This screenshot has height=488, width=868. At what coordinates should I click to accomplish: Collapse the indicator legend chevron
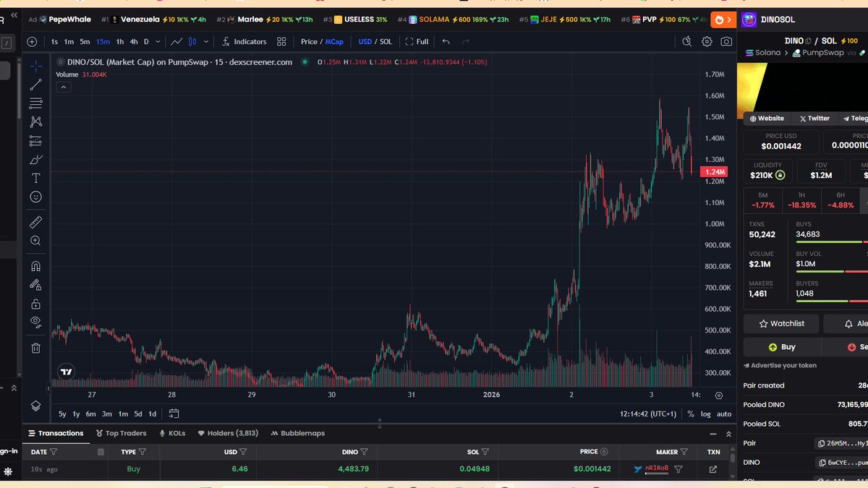click(x=63, y=87)
